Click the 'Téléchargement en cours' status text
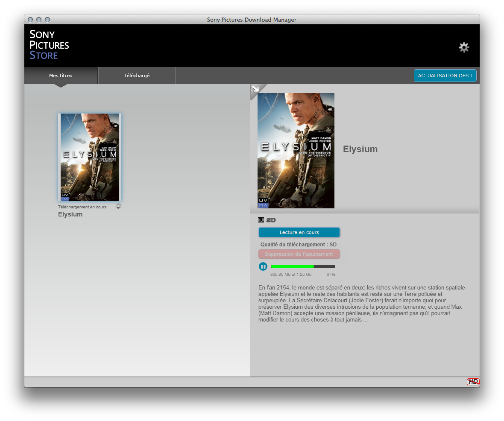This screenshot has width=504, height=421. (x=82, y=207)
